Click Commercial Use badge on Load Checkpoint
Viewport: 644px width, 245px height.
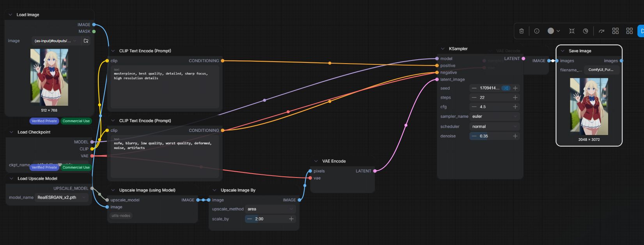[x=76, y=167]
